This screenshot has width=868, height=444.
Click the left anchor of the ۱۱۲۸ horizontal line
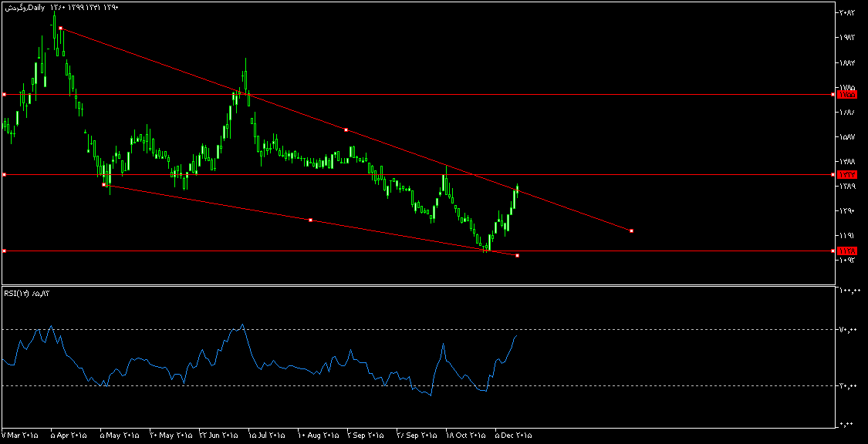pyautogui.click(x=5, y=251)
